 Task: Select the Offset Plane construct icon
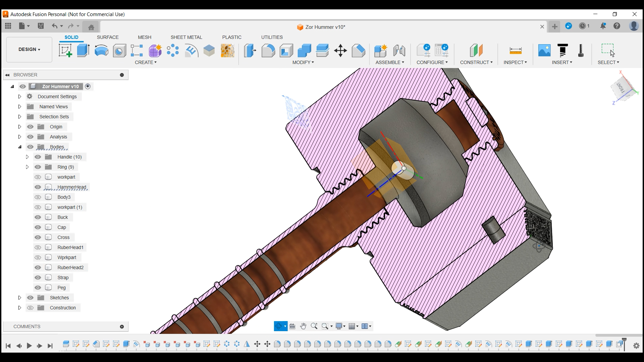[x=476, y=51]
